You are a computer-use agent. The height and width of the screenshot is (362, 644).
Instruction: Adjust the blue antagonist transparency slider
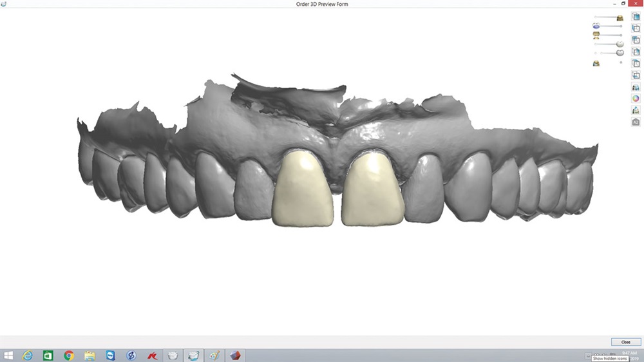[x=611, y=26]
